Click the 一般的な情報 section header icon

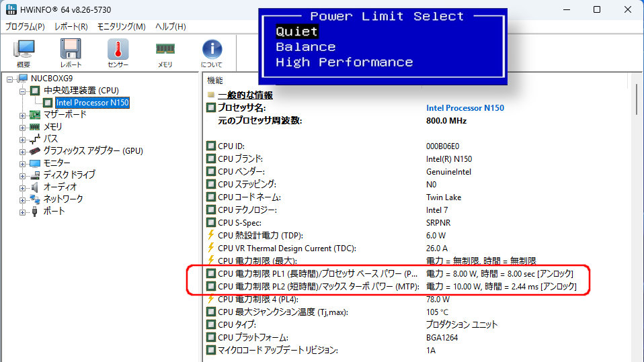210,95
